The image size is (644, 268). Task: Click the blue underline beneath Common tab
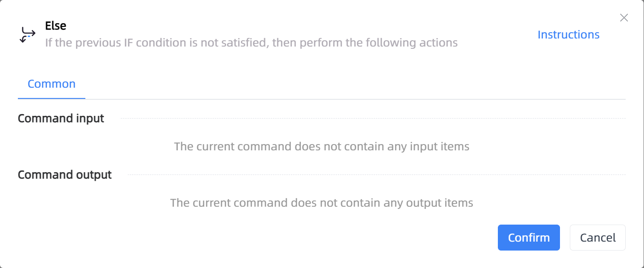51,98
